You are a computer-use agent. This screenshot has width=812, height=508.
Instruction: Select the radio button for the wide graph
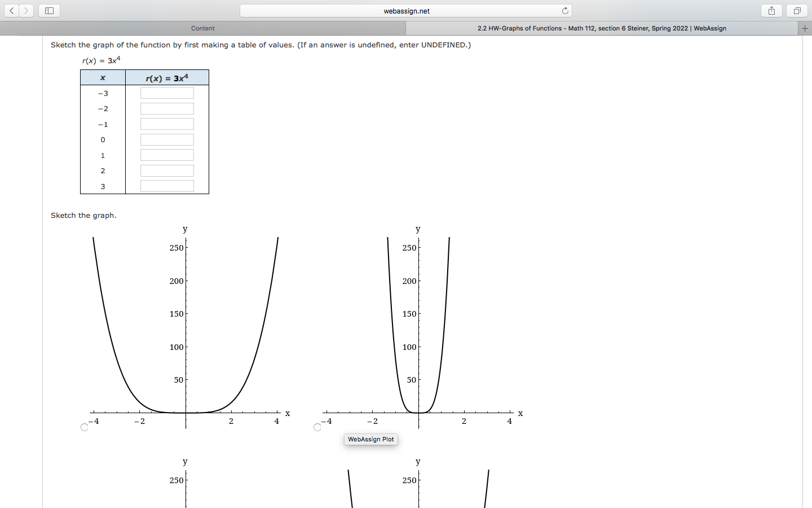[85, 427]
